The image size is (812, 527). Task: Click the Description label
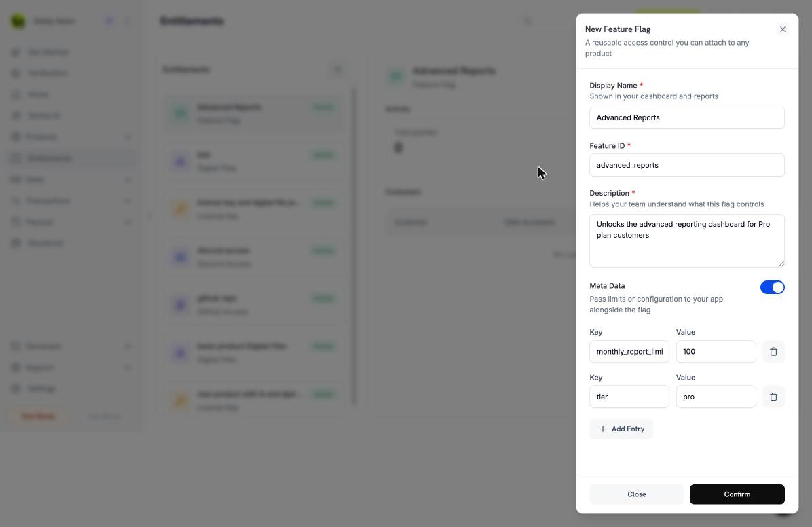tap(609, 193)
